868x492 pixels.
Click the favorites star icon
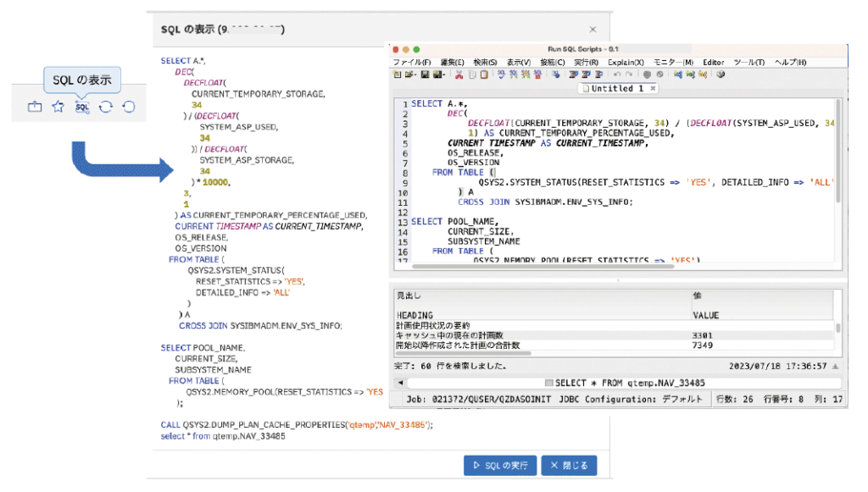[58, 107]
